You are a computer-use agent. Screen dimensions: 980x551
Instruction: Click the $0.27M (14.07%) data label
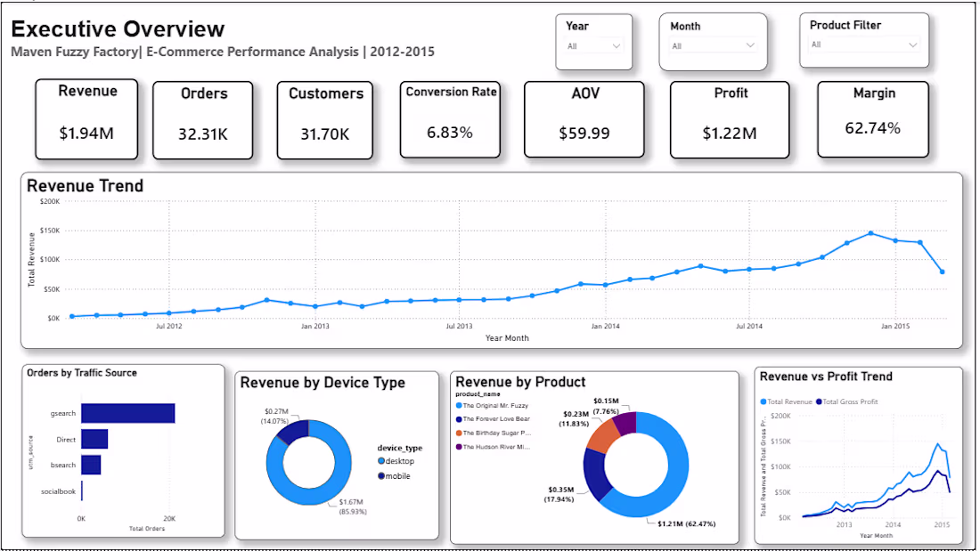tap(275, 416)
